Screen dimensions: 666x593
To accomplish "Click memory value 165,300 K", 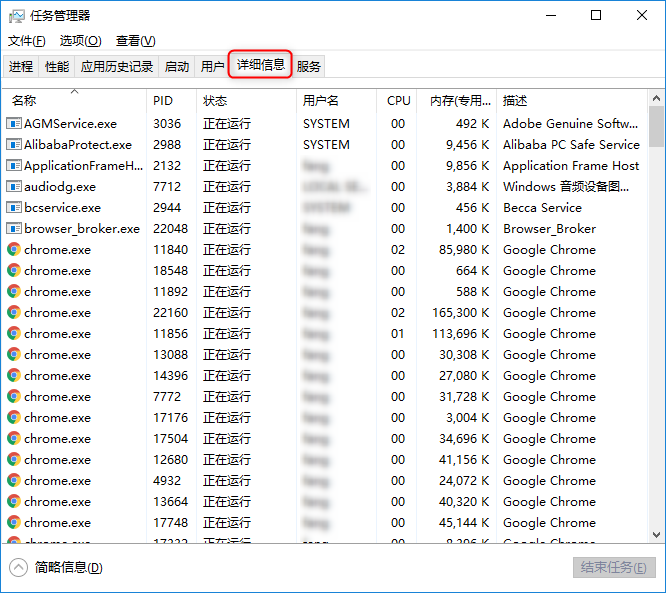I will (461, 313).
